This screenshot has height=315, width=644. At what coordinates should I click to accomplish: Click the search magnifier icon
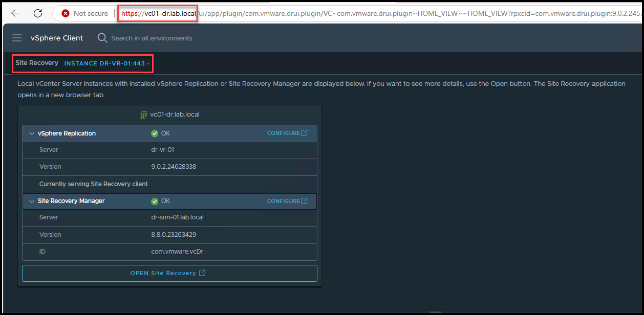pos(102,38)
